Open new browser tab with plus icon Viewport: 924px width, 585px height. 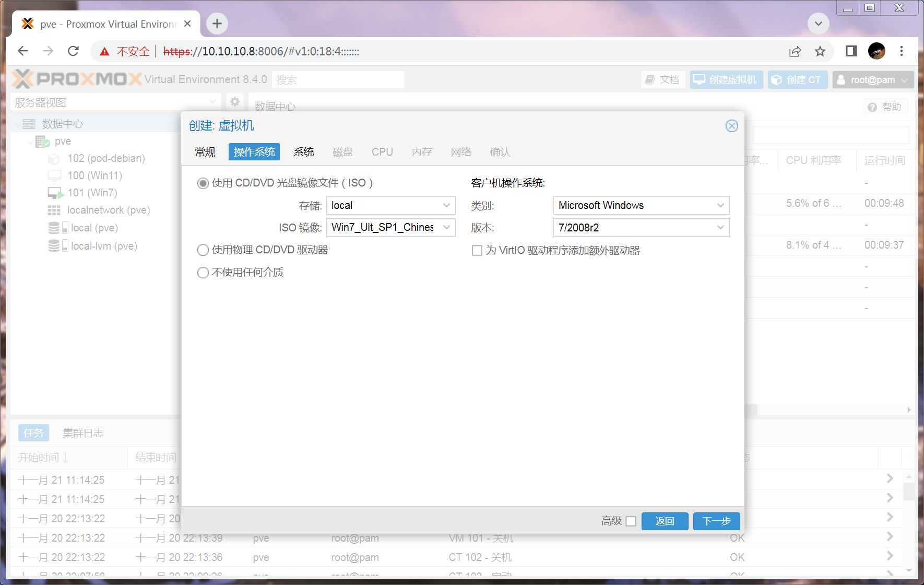[x=217, y=24]
